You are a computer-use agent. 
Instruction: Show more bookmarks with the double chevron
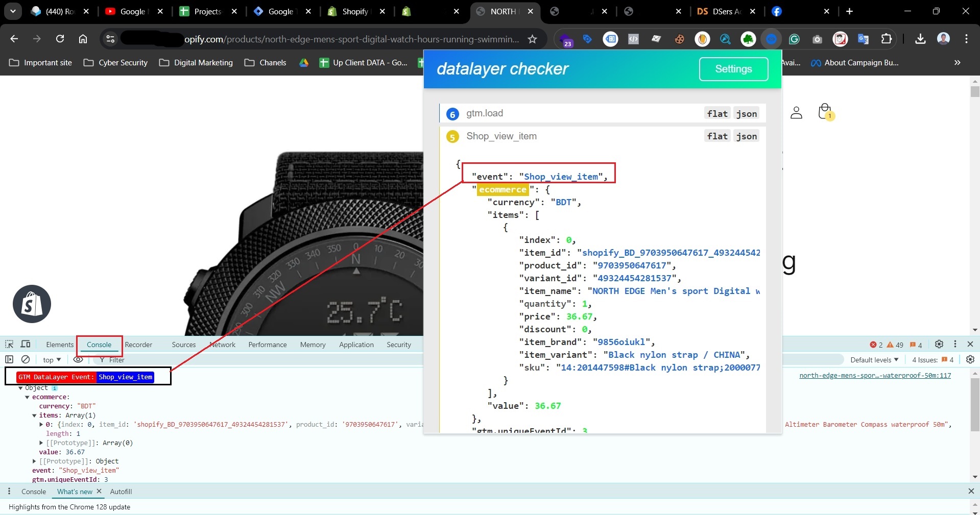[957, 62]
